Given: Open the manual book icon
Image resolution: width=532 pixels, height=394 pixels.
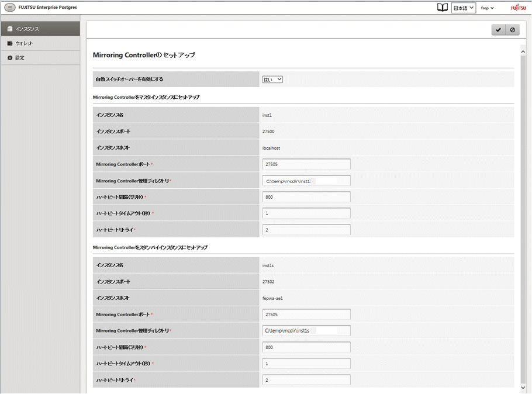Looking at the screenshot, I should (x=442, y=8).
